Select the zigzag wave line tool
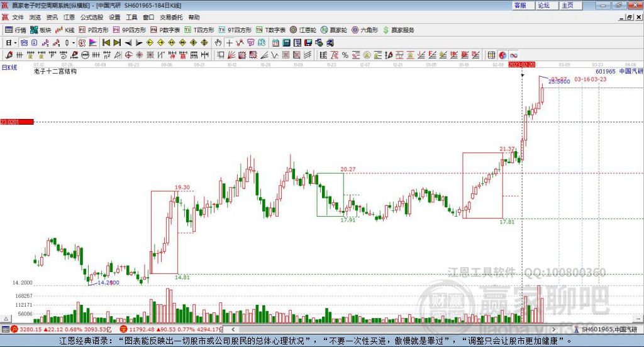 (x=274, y=55)
